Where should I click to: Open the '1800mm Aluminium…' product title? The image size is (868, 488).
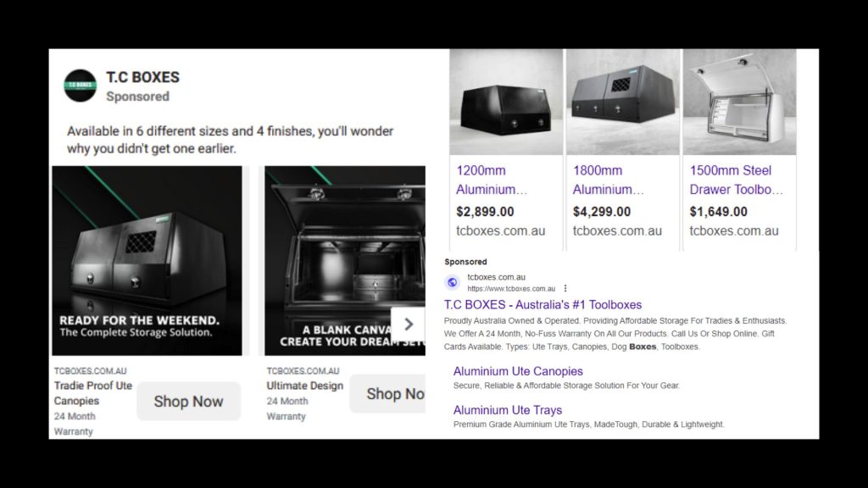click(609, 180)
